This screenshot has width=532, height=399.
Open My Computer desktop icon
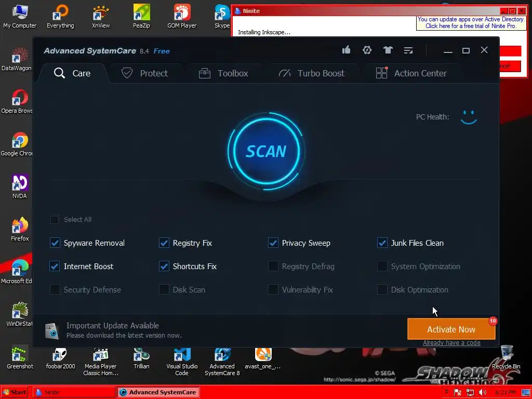[20, 17]
